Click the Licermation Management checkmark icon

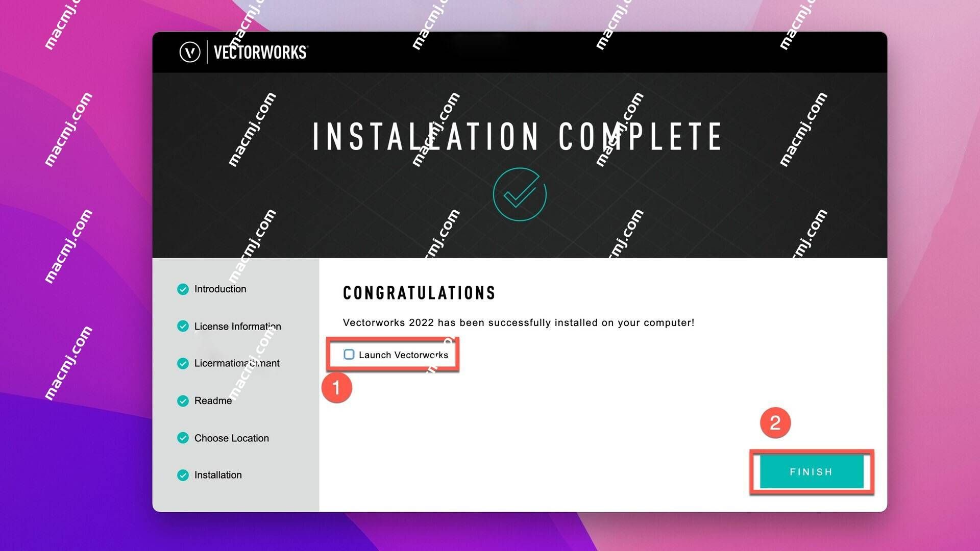click(x=182, y=363)
